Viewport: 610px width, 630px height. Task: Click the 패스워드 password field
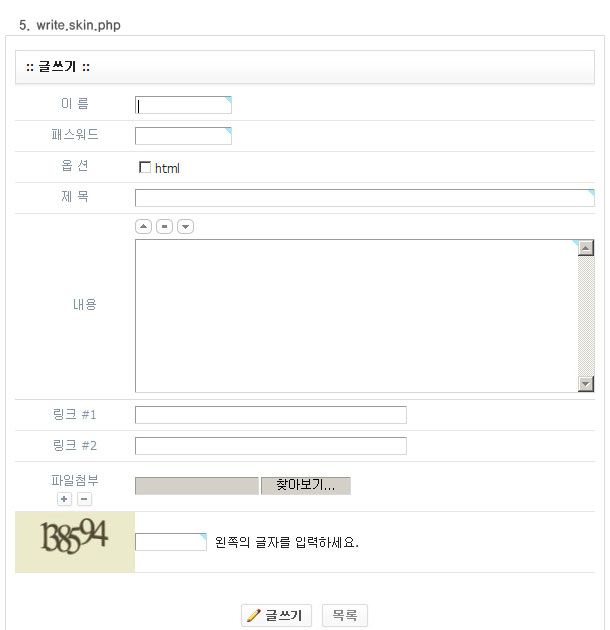click(x=183, y=136)
